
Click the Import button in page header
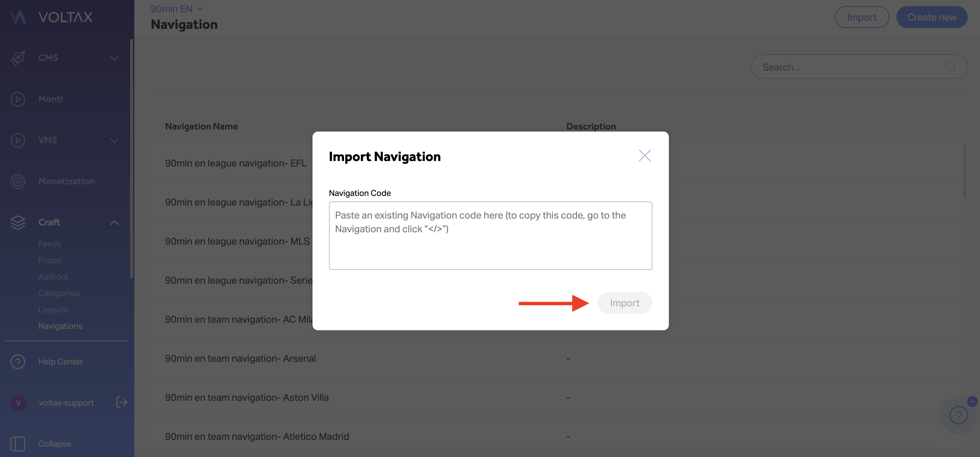tap(862, 17)
